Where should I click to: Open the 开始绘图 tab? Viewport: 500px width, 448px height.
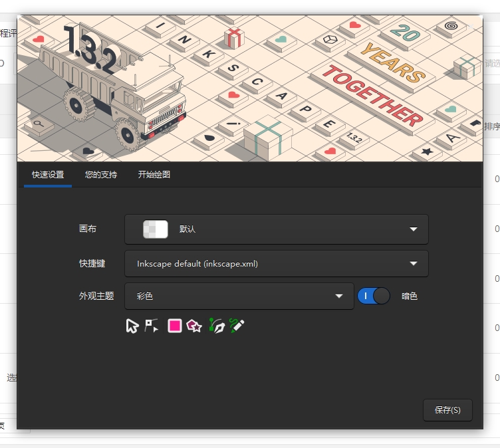click(x=154, y=175)
